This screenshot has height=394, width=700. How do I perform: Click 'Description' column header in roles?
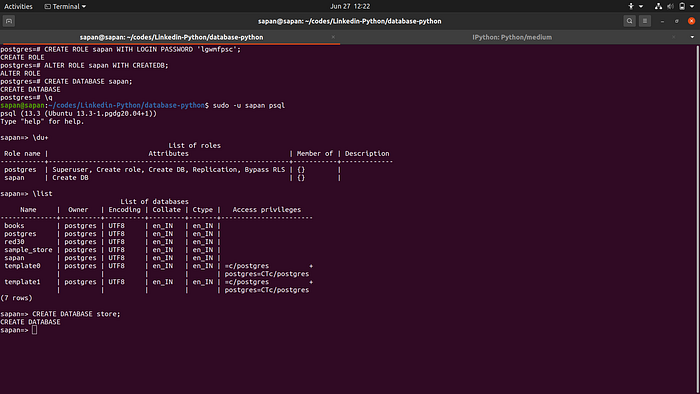click(x=367, y=153)
